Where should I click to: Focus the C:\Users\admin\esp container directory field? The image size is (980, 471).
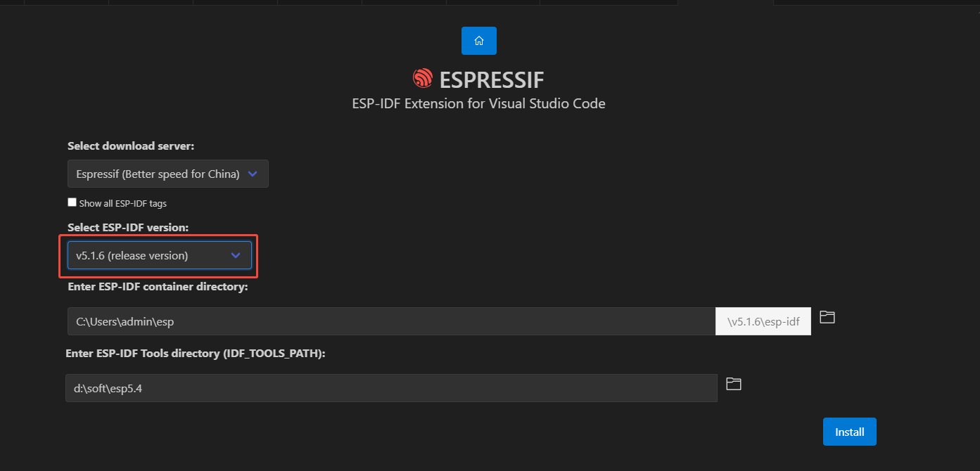[390, 321]
